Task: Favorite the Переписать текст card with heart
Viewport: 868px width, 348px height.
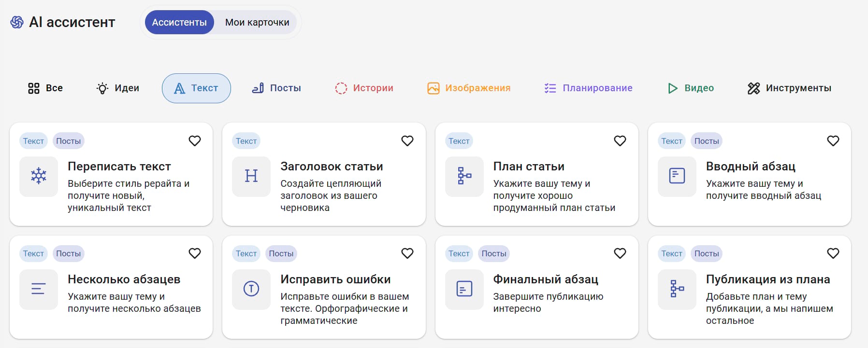Action: click(195, 141)
